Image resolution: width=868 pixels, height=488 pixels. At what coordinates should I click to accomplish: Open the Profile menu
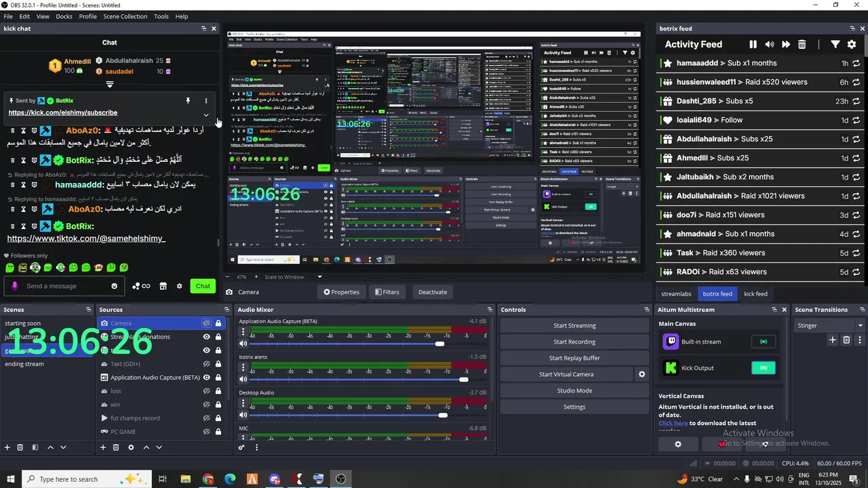tap(87, 16)
